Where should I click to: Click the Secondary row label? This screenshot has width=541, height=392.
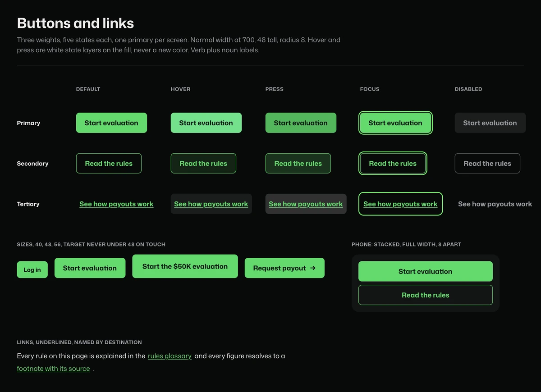(x=32, y=163)
